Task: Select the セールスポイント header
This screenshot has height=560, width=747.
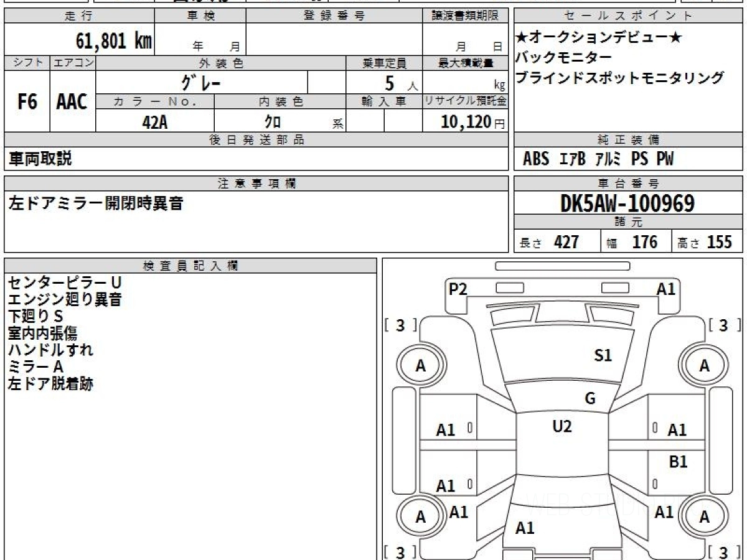Action: (x=629, y=16)
